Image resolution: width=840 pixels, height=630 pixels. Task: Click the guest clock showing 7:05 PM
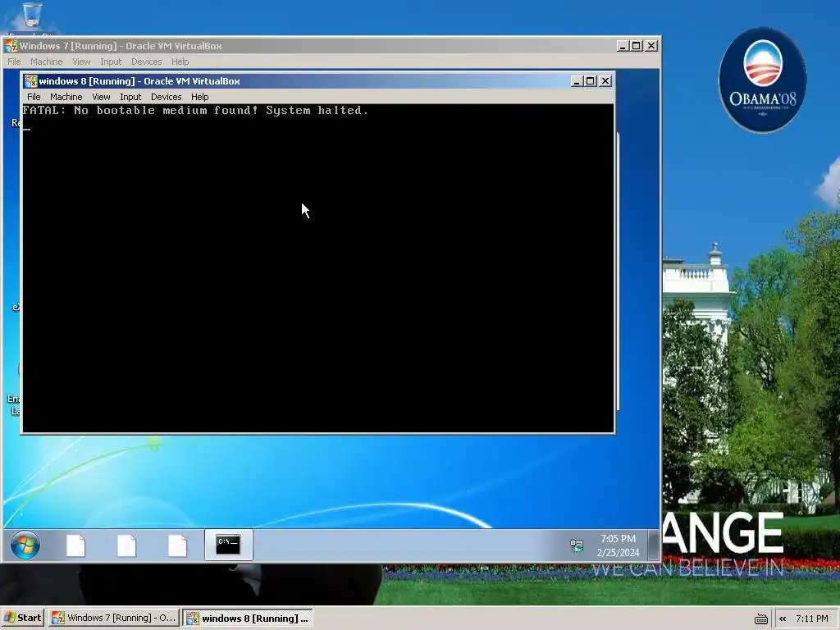point(618,546)
